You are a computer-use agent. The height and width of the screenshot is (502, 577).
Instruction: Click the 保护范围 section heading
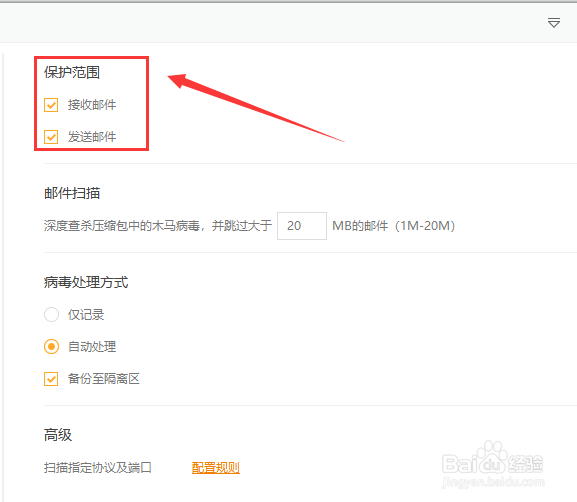pos(72,73)
